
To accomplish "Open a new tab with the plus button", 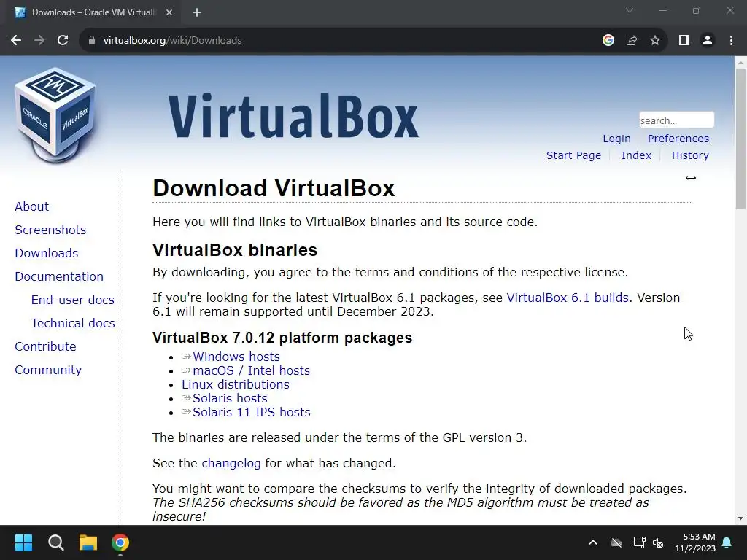I will 197,12.
